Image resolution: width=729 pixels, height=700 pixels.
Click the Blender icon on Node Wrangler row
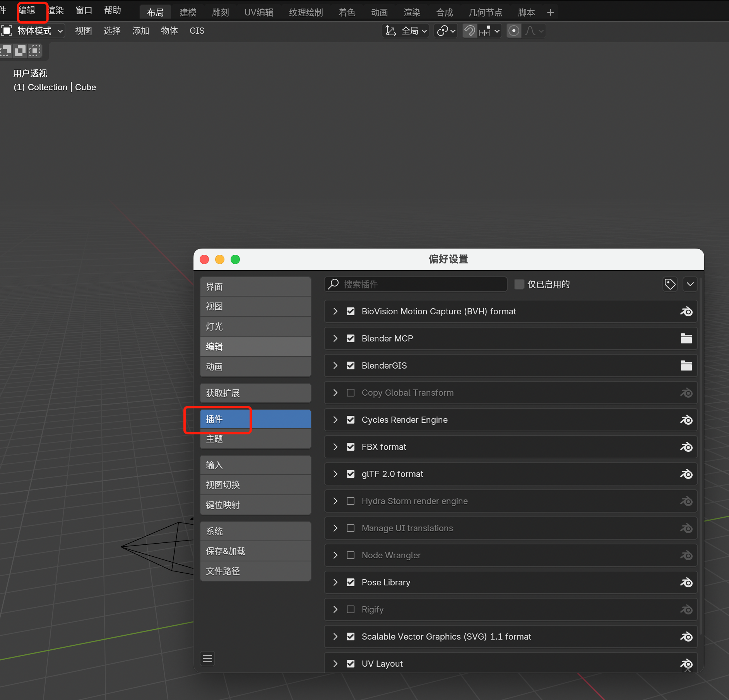[686, 555]
